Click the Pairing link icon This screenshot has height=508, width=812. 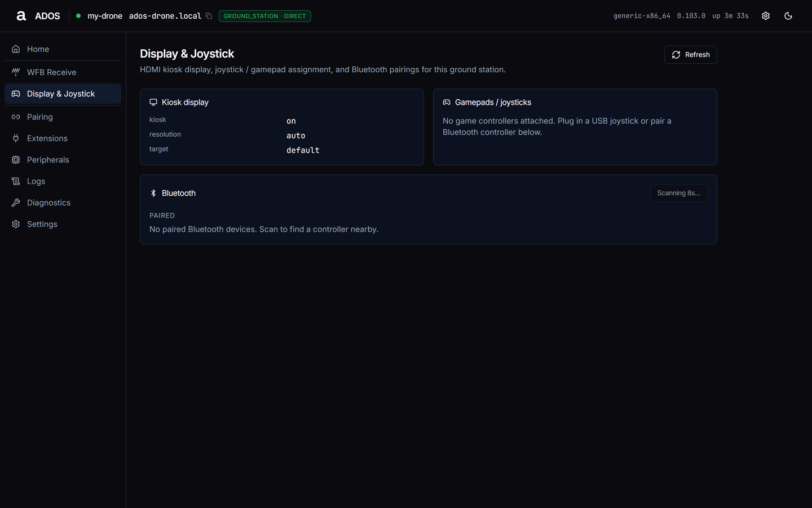click(x=16, y=117)
